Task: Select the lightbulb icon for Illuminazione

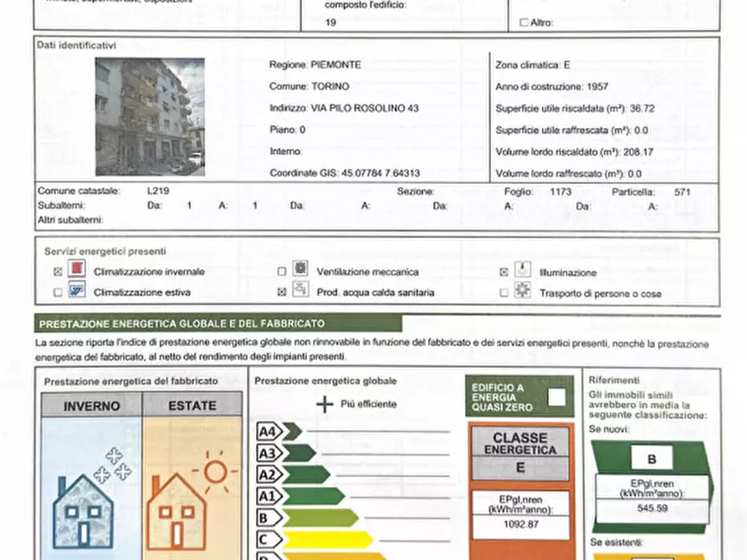Action: coord(521,268)
